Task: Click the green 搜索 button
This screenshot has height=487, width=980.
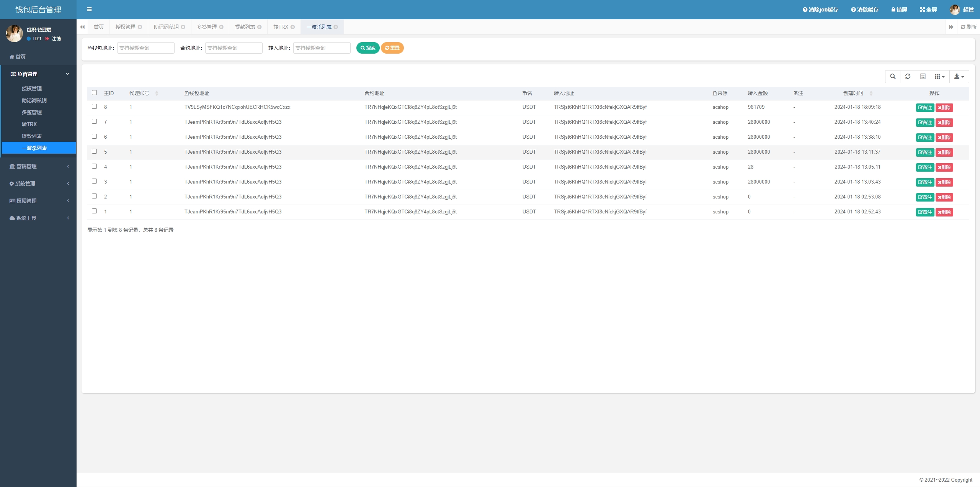Action: tap(368, 48)
